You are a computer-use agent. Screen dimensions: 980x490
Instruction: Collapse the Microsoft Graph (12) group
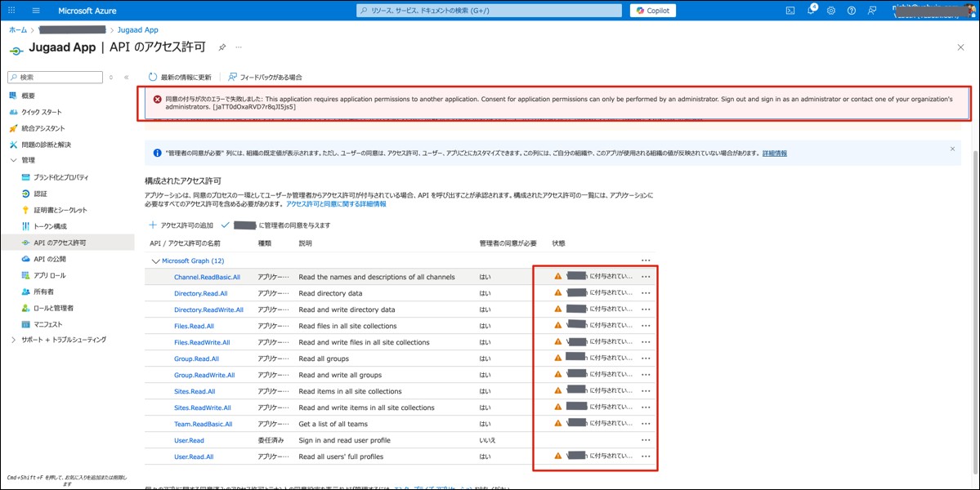coord(155,261)
